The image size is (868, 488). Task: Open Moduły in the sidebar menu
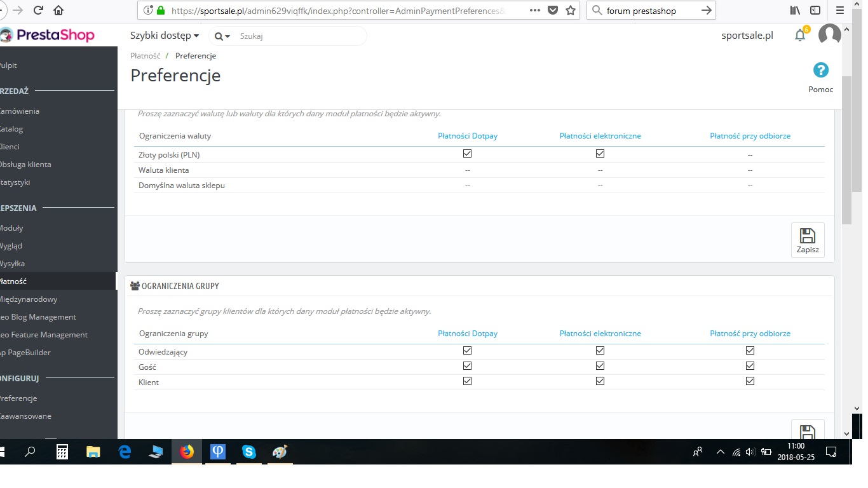[11, 228]
